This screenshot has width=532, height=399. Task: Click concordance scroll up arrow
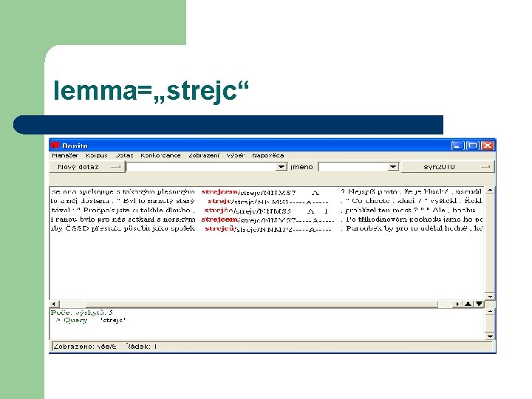[490, 190]
